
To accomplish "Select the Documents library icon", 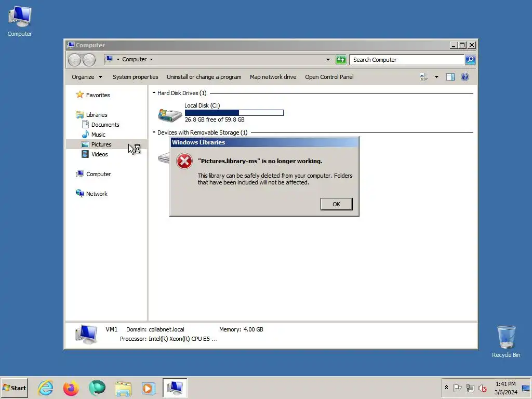I will click(85, 125).
